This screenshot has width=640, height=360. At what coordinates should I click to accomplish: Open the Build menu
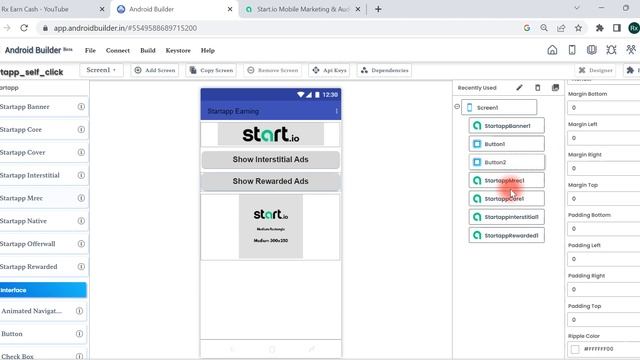point(148,50)
